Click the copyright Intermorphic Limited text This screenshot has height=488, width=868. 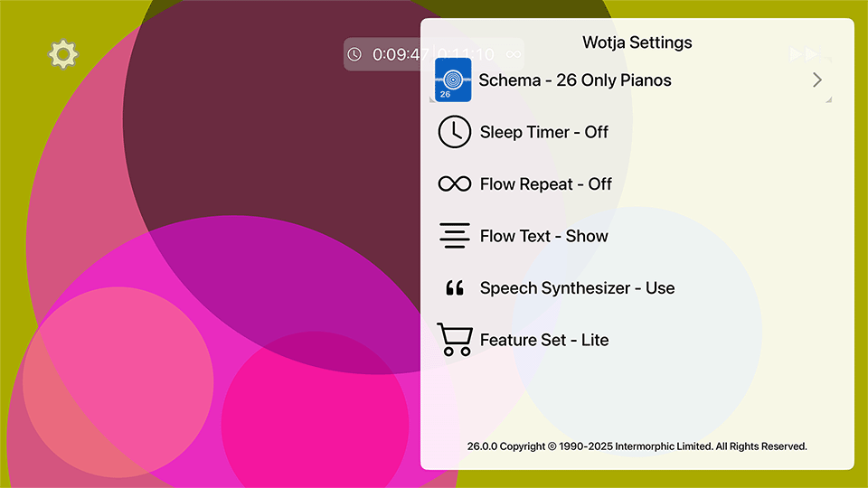[637, 446]
